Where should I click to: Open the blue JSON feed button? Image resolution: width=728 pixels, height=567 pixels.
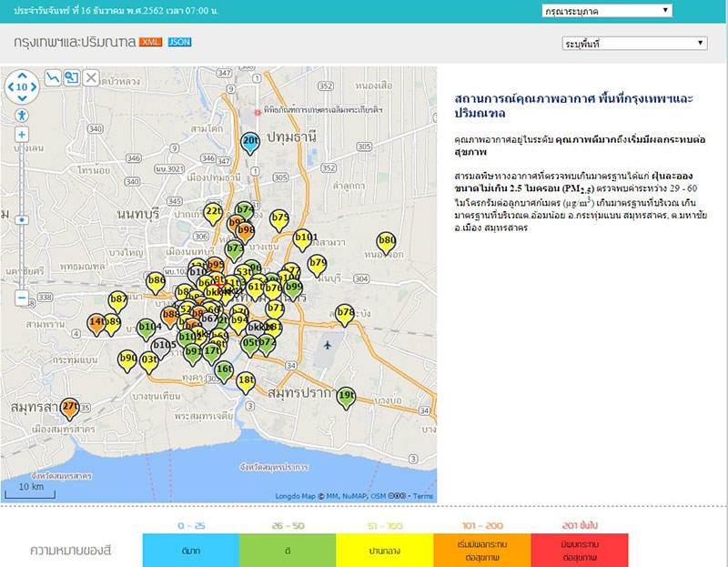pos(179,43)
